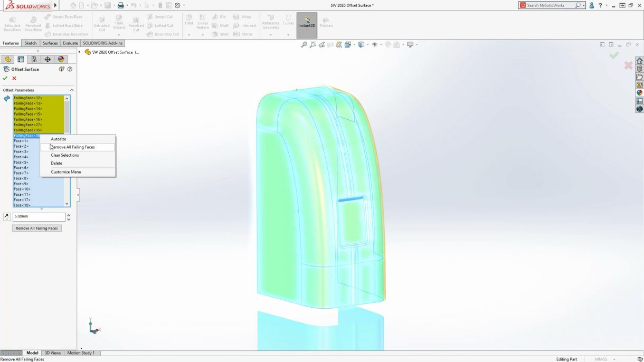Switch to the Sketch tab
Screen dimensions: 644x362
[31, 43]
